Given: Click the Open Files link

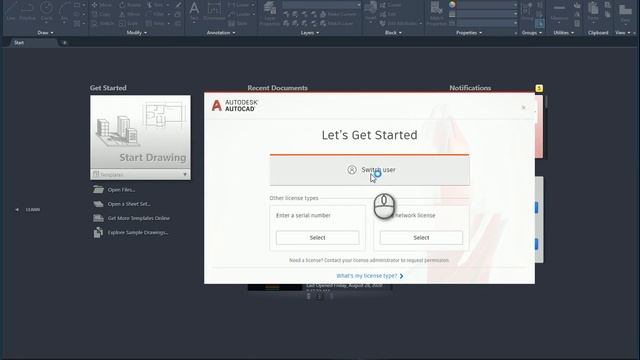Looking at the screenshot, I should tap(121, 190).
